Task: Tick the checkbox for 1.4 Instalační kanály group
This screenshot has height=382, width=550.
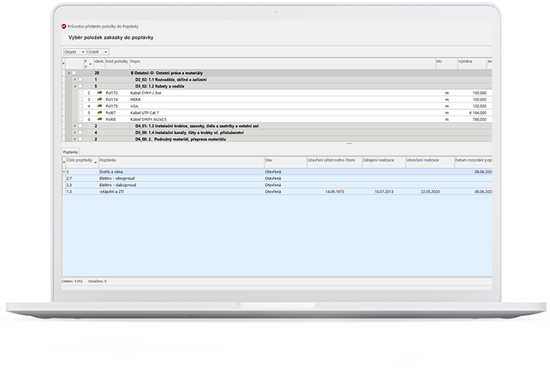Action: [80, 133]
